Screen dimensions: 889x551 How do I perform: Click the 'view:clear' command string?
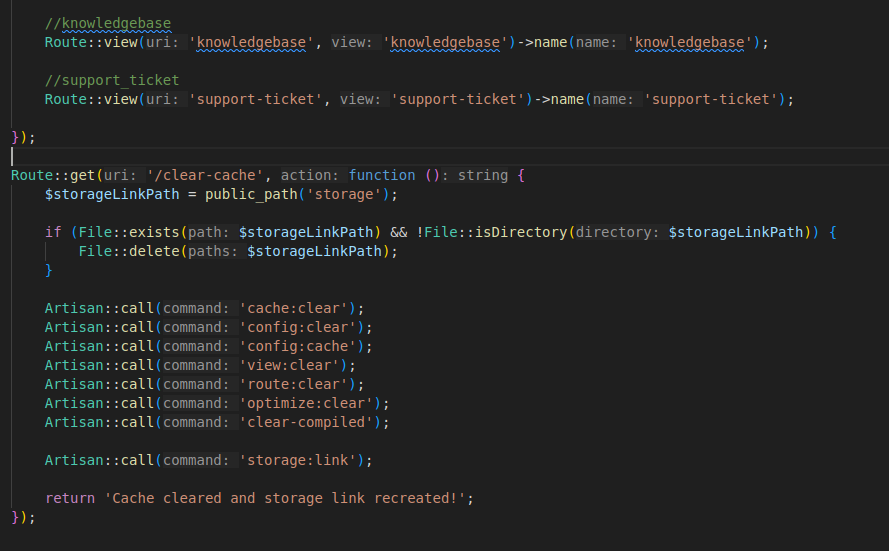coord(293,365)
